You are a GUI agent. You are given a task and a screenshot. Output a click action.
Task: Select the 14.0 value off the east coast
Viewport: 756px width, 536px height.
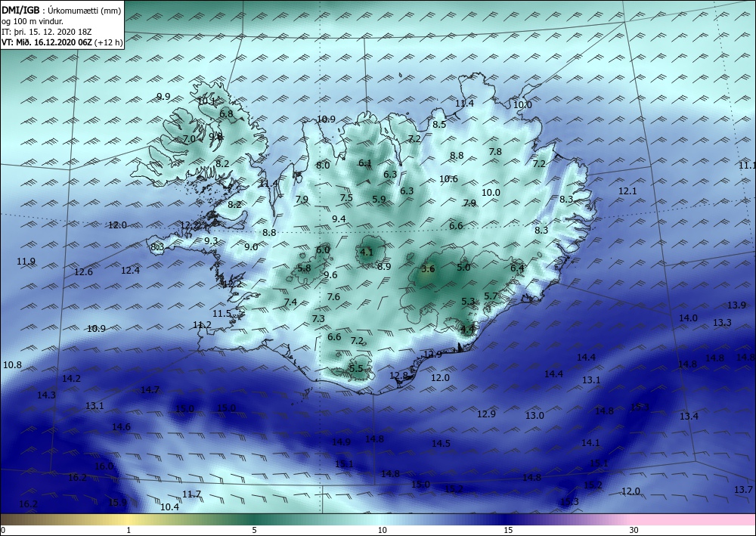pos(688,318)
